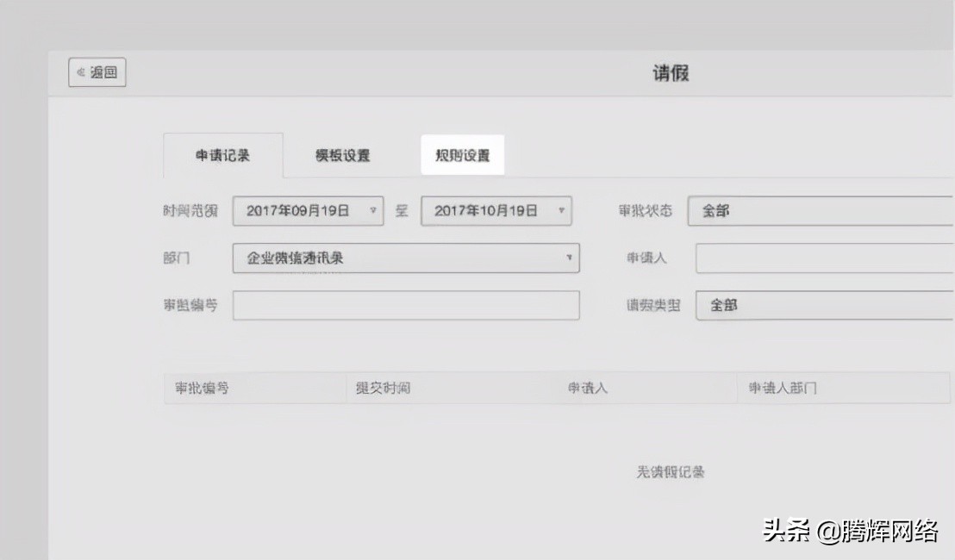Select the 申请记录 tab
955x560 pixels.
click(x=224, y=155)
